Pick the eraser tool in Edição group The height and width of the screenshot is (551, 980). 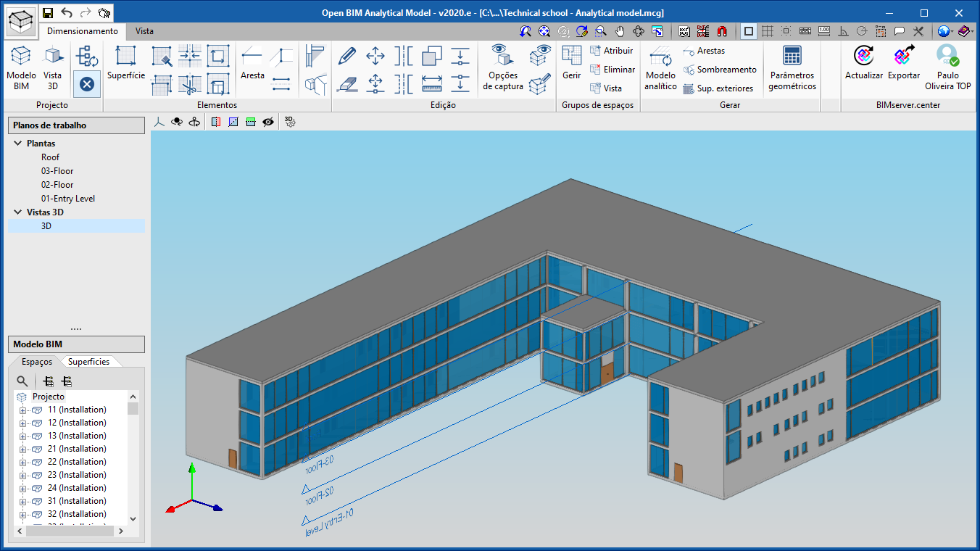coord(346,84)
